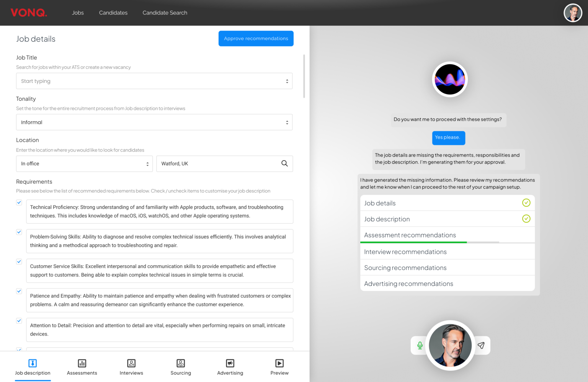This screenshot has height=382, width=588.
Task: Select the Assessments icon in bottom navigation
Action: (x=82, y=363)
